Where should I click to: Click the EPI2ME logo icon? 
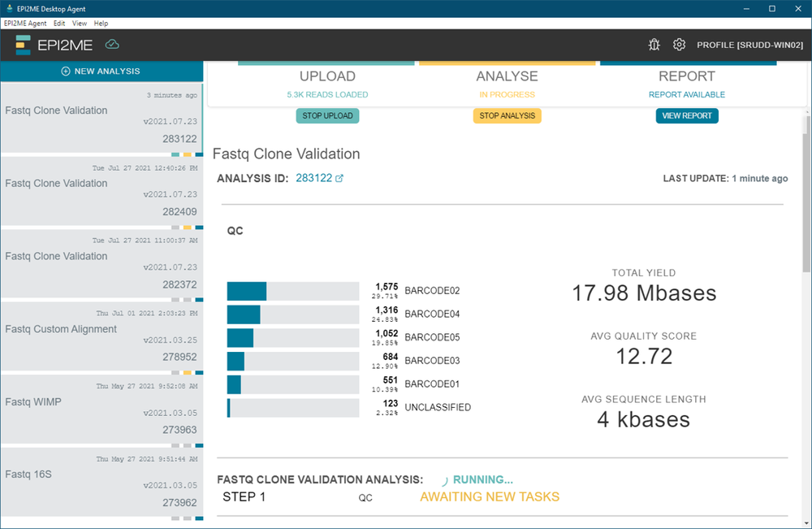click(x=23, y=45)
